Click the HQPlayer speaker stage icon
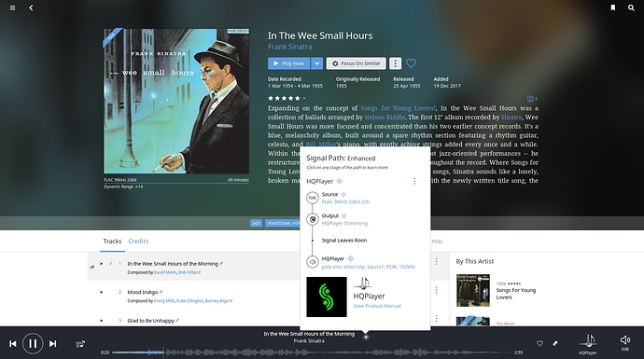644x359 pixels. pos(313,262)
